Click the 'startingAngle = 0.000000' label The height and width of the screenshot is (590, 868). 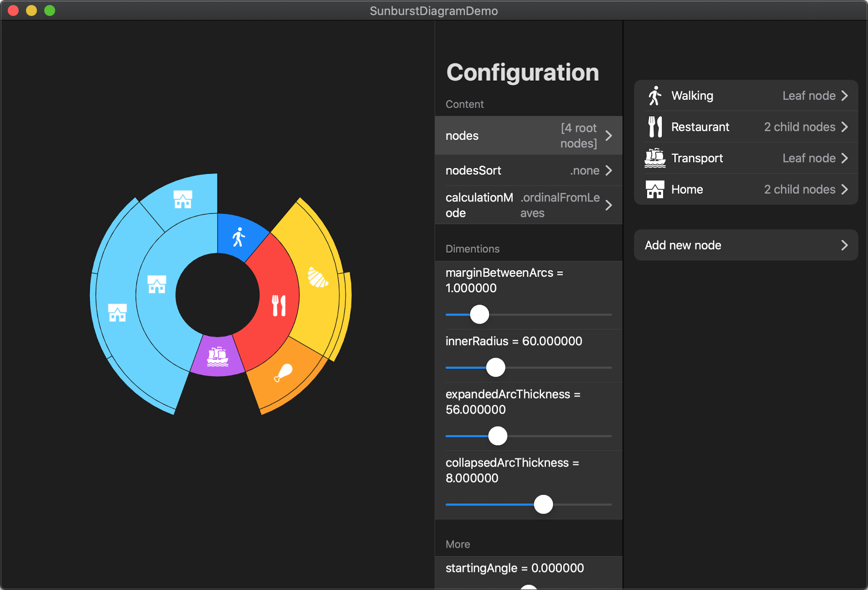(x=515, y=568)
